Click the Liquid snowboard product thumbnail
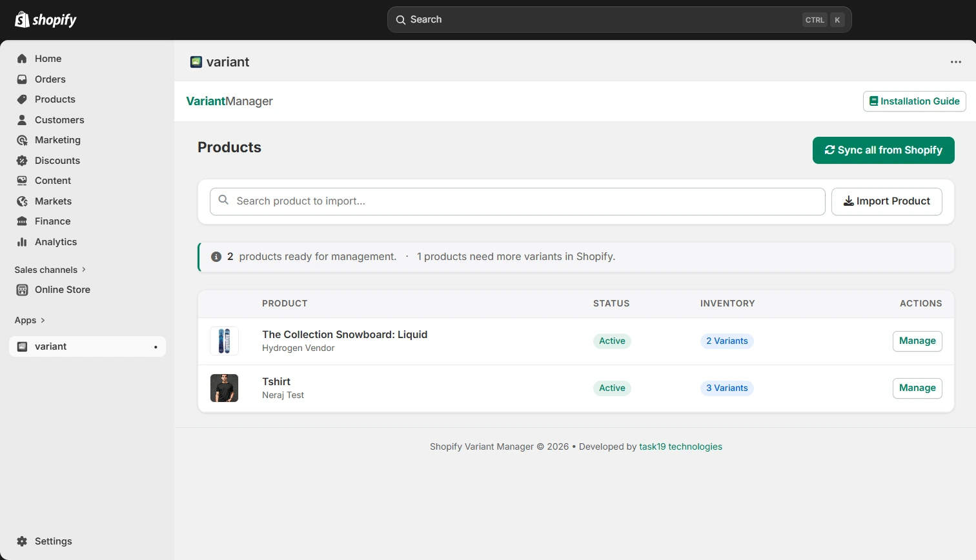This screenshot has height=560, width=976. click(x=224, y=341)
